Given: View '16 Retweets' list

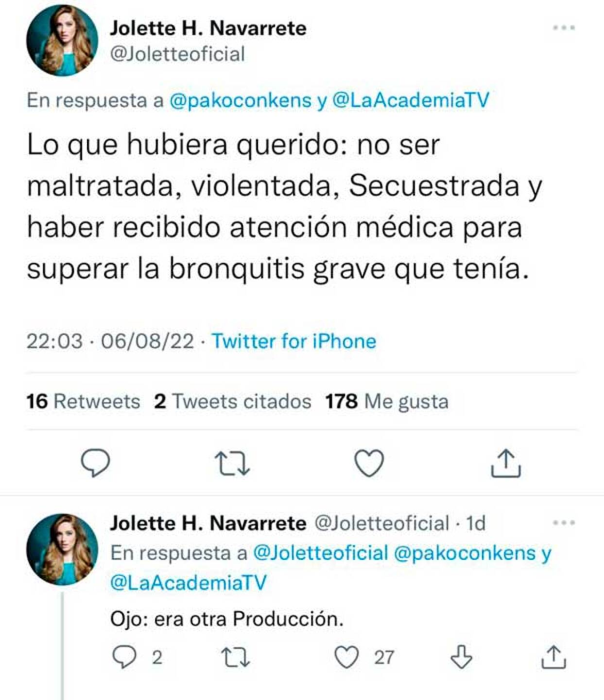Looking at the screenshot, I should (x=82, y=402).
